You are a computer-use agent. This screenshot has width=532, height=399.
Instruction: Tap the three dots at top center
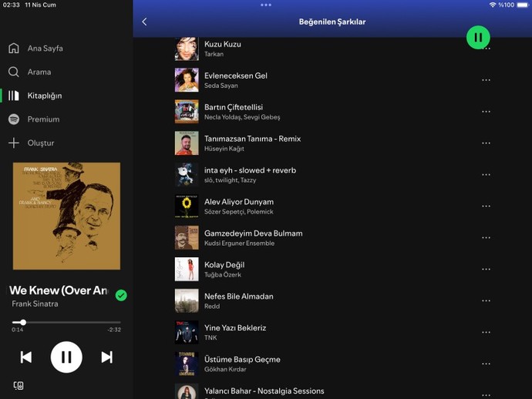coord(266,5)
